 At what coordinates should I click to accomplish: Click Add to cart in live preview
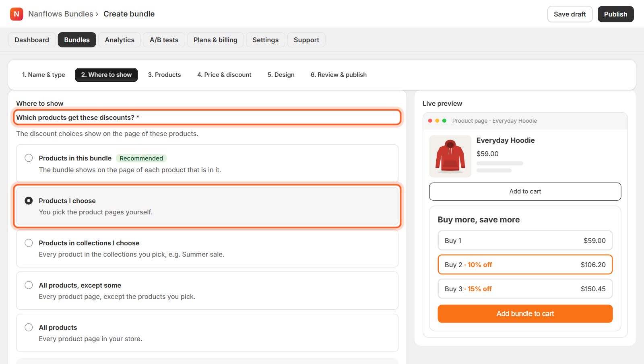click(525, 191)
